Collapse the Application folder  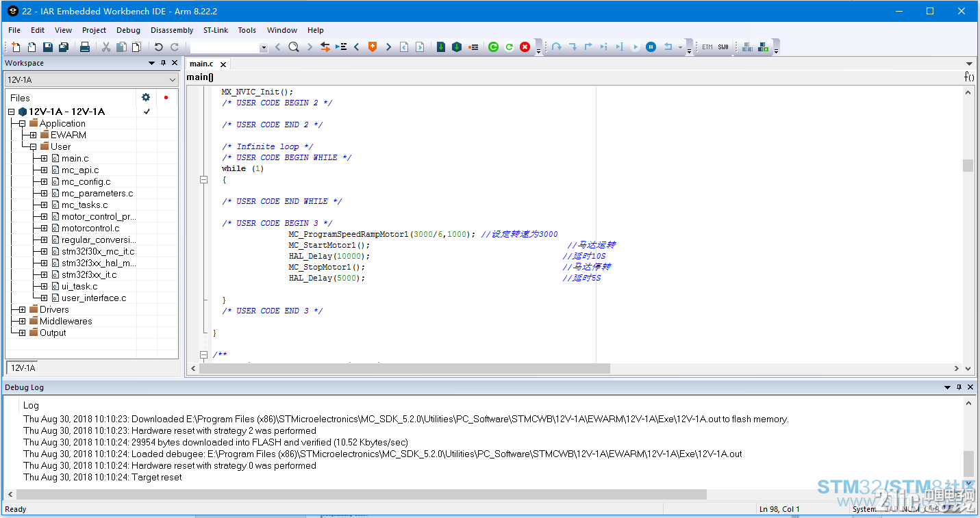pyautogui.click(x=22, y=123)
